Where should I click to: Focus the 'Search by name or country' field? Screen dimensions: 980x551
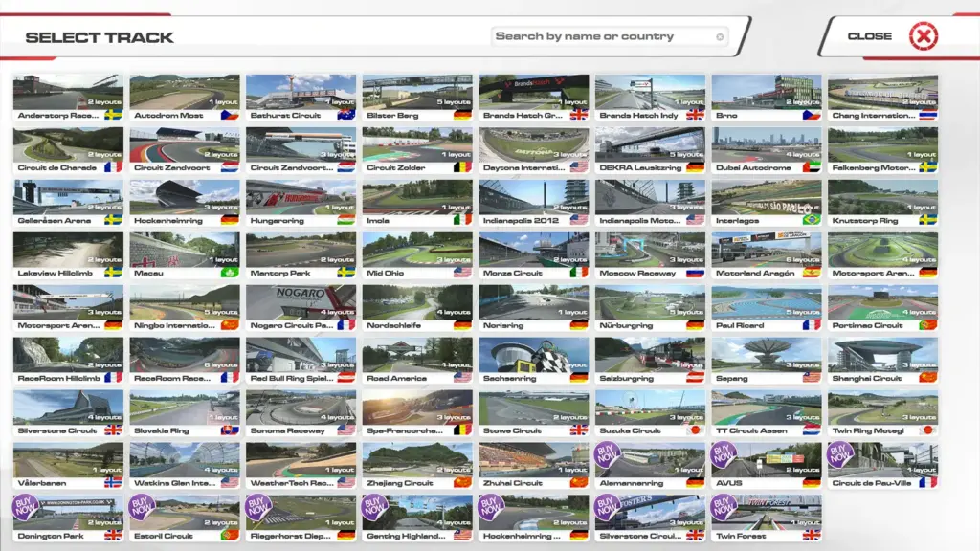(x=603, y=37)
